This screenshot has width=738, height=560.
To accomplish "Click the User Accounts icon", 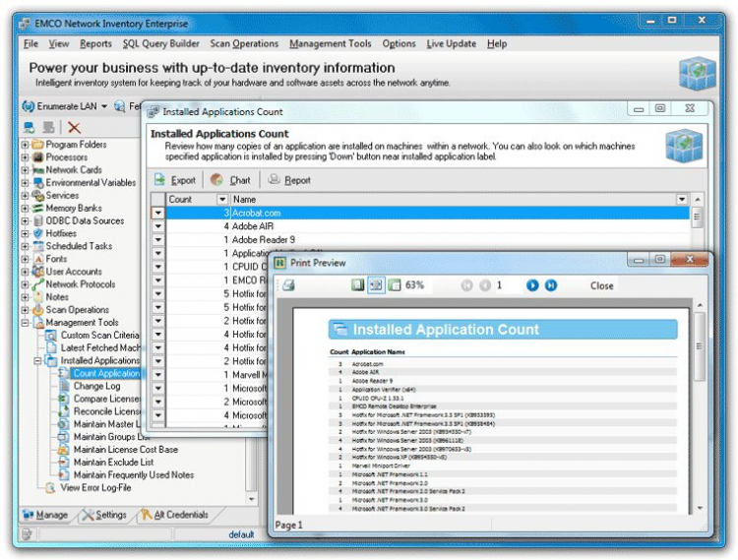I will (x=38, y=272).
